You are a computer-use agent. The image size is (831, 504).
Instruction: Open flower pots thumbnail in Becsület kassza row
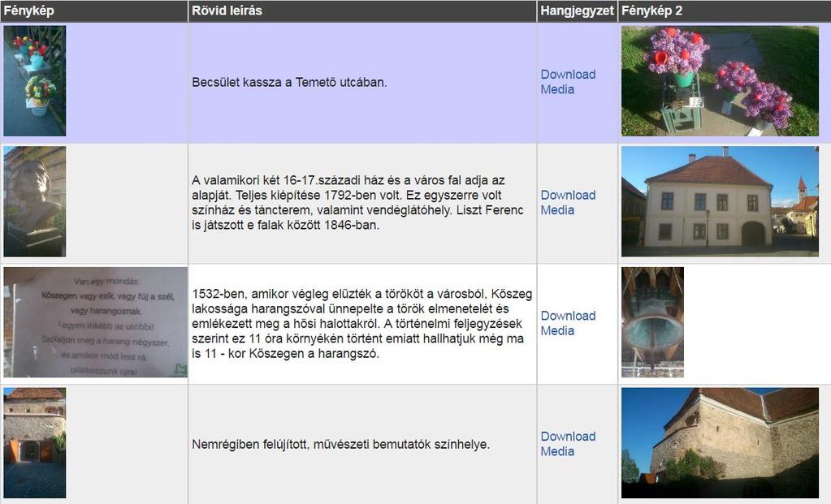(x=35, y=81)
